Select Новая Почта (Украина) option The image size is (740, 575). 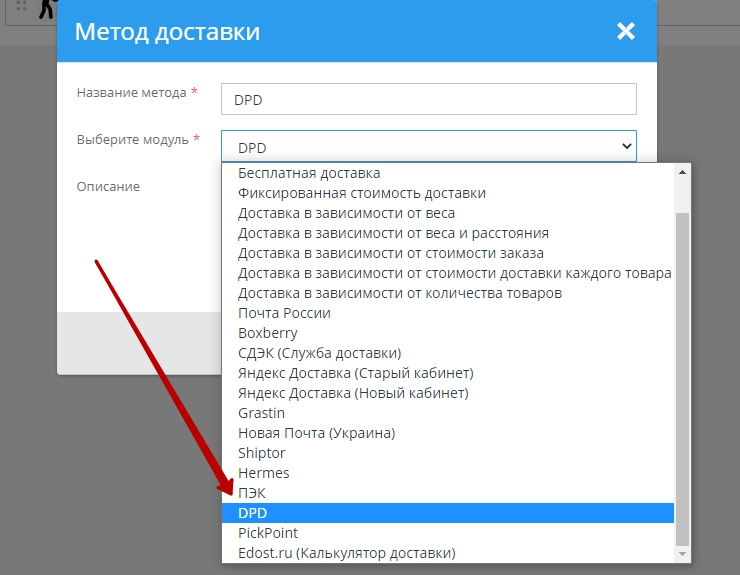click(316, 433)
